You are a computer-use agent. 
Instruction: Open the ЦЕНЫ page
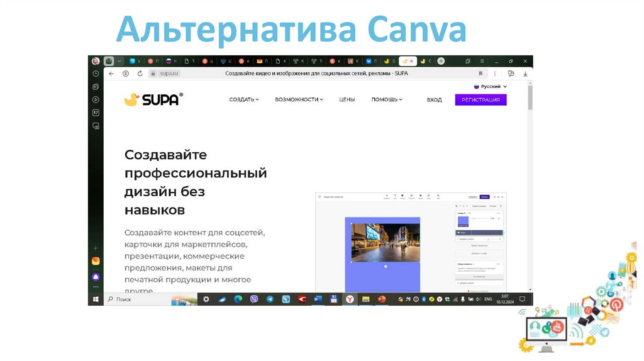[x=347, y=99]
